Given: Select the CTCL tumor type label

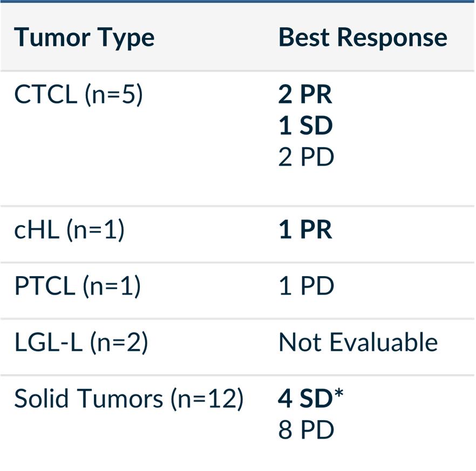Looking at the screenshot, I should pyautogui.click(x=45, y=95).
